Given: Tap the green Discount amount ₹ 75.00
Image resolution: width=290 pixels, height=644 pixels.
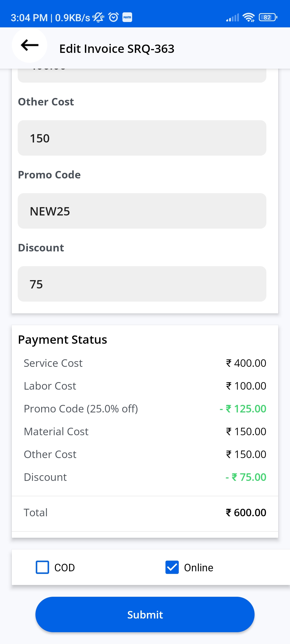Looking at the screenshot, I should 246,477.
